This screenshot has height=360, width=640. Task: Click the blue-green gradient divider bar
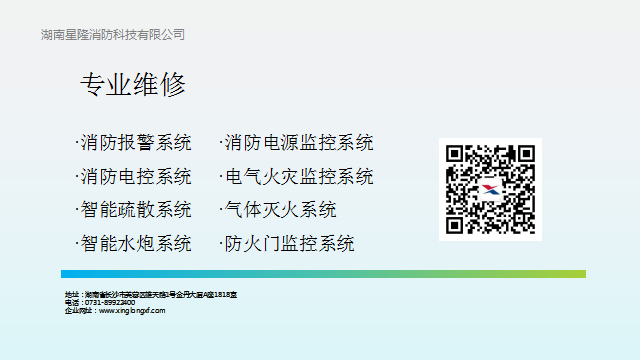323,274
